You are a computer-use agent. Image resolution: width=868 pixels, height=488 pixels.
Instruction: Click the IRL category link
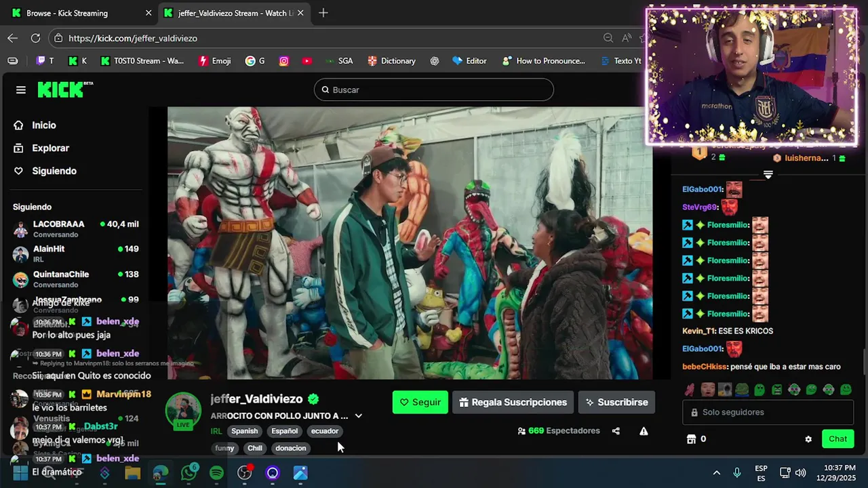click(x=216, y=431)
